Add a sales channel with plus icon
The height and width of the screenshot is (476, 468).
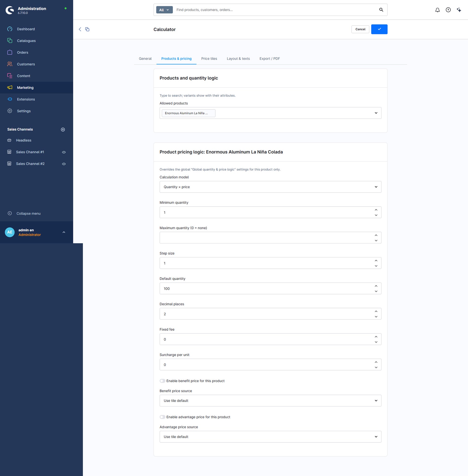tap(63, 129)
